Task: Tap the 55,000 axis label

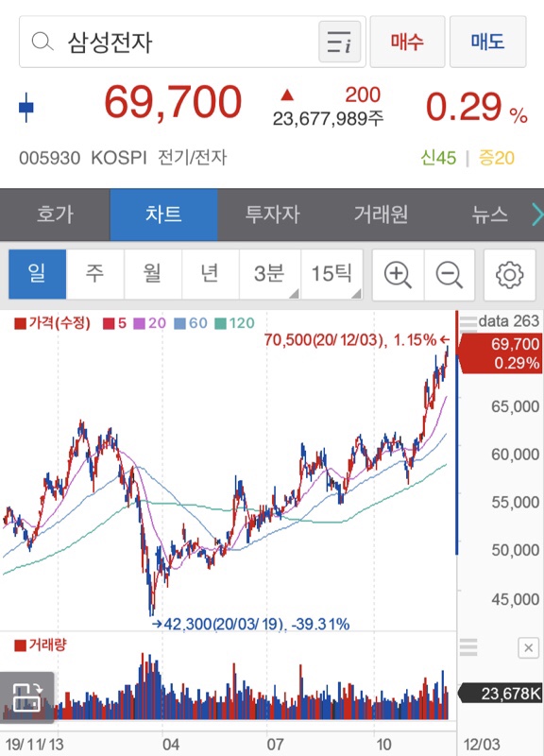Action: click(x=515, y=503)
